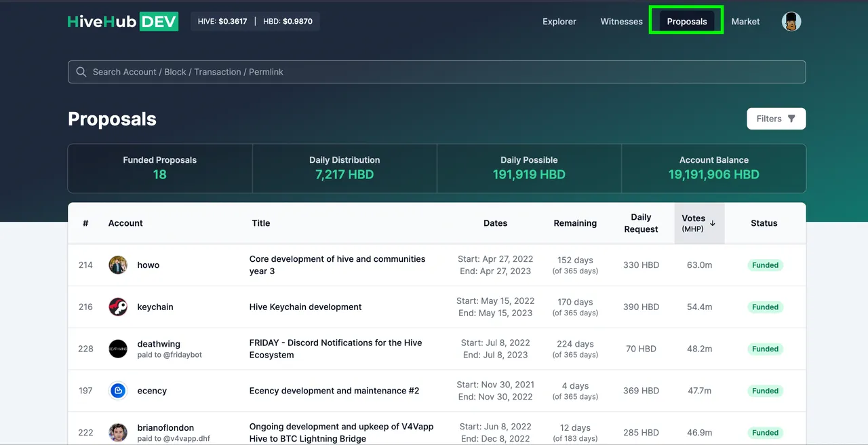
Task: Click the search magnifier icon
Action: 81,72
